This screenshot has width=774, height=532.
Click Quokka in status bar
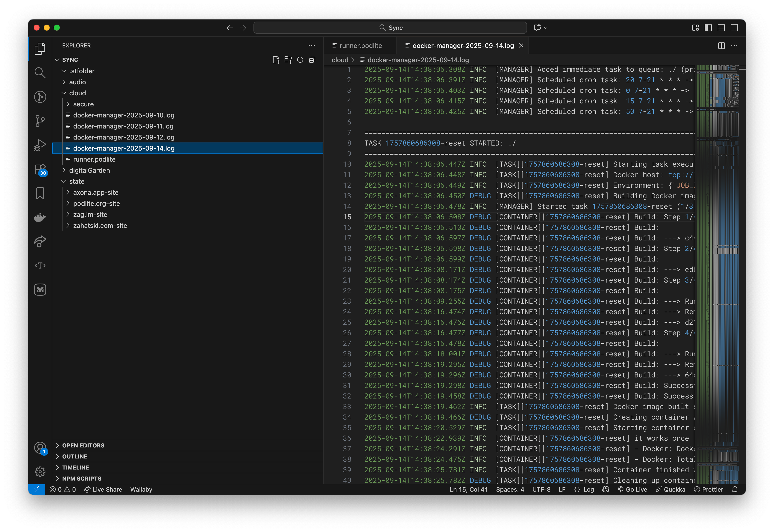(x=670, y=489)
